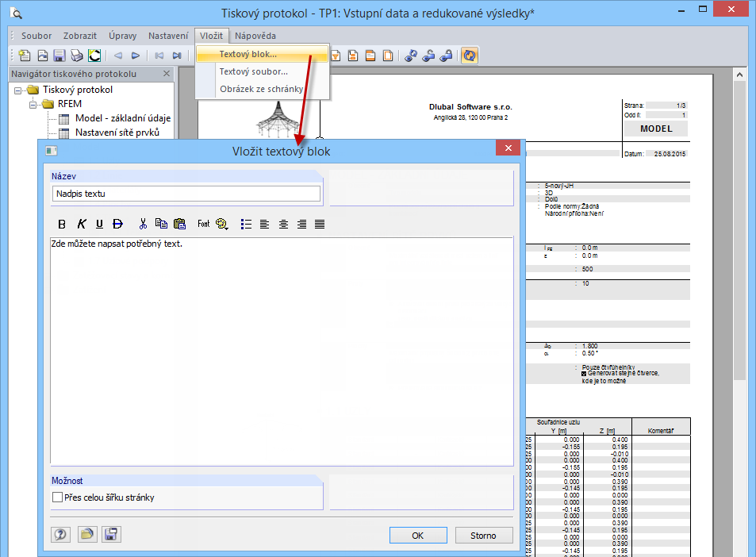This screenshot has height=557, width=756.
Task: Open dialog help with question mark button
Action: point(60,534)
